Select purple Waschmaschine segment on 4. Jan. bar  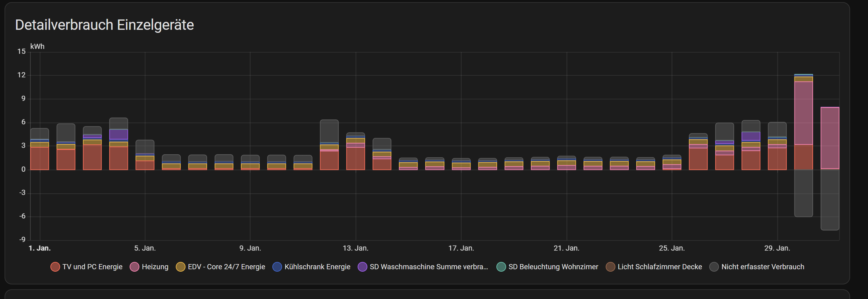119,134
